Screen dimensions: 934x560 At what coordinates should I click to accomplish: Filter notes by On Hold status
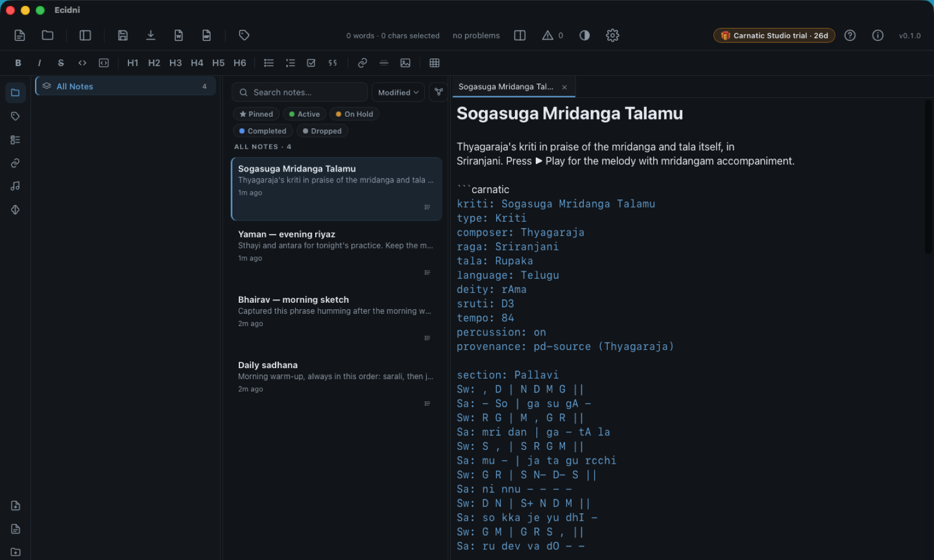(354, 114)
